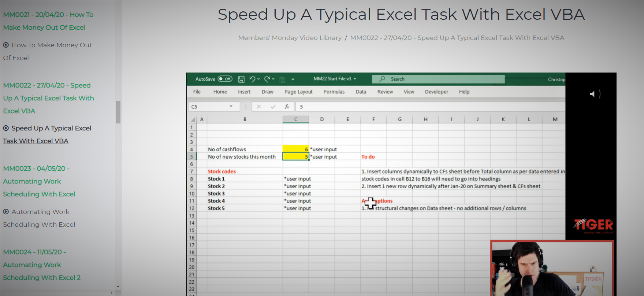
Task: Mute the video with the speaker icon
Action: (592, 94)
